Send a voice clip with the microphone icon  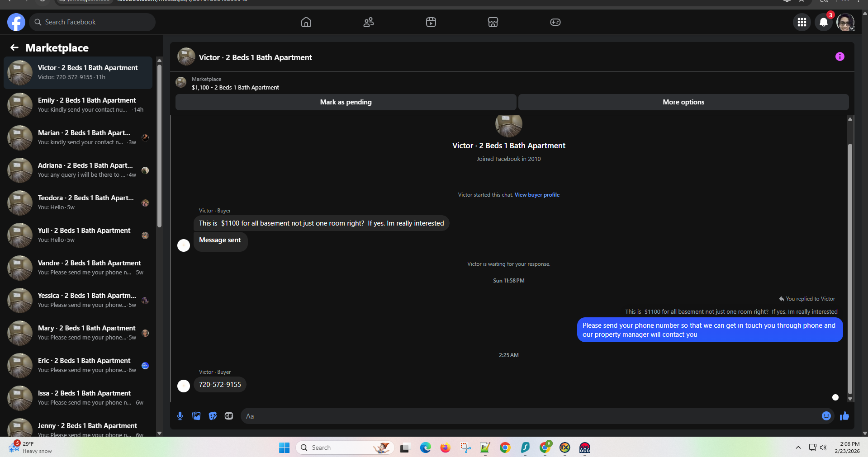180,416
